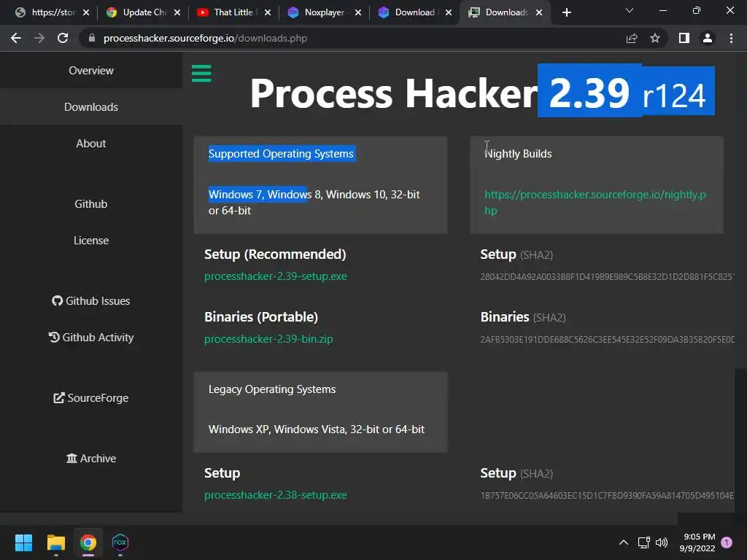The width and height of the screenshot is (747, 560).
Task: Bookmark this page with the star
Action: point(655,38)
